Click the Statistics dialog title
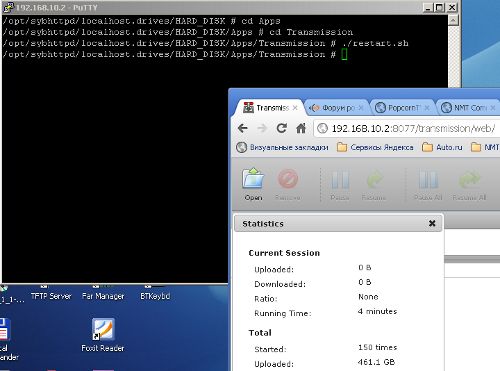 pyautogui.click(x=263, y=224)
